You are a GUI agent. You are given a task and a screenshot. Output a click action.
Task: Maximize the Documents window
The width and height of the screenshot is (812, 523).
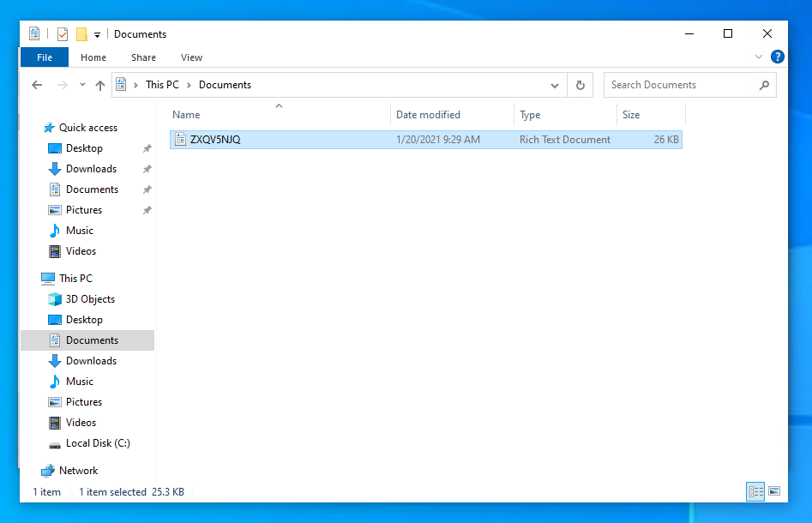[728, 33]
